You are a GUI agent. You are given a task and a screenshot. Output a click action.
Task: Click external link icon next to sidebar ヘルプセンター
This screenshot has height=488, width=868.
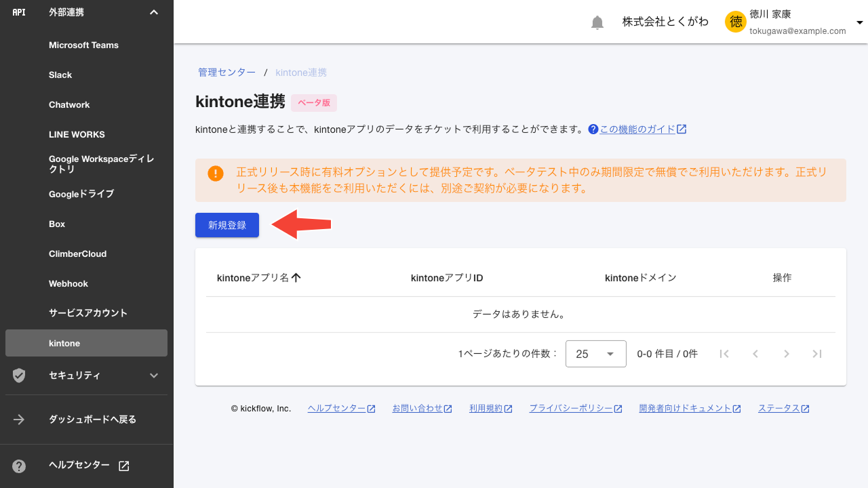click(x=124, y=466)
